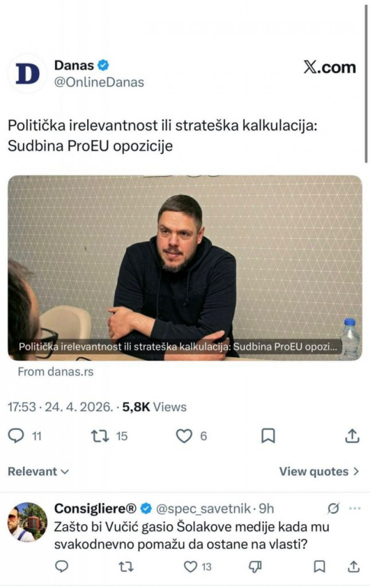Share Consigliere's comment

pos(354,567)
